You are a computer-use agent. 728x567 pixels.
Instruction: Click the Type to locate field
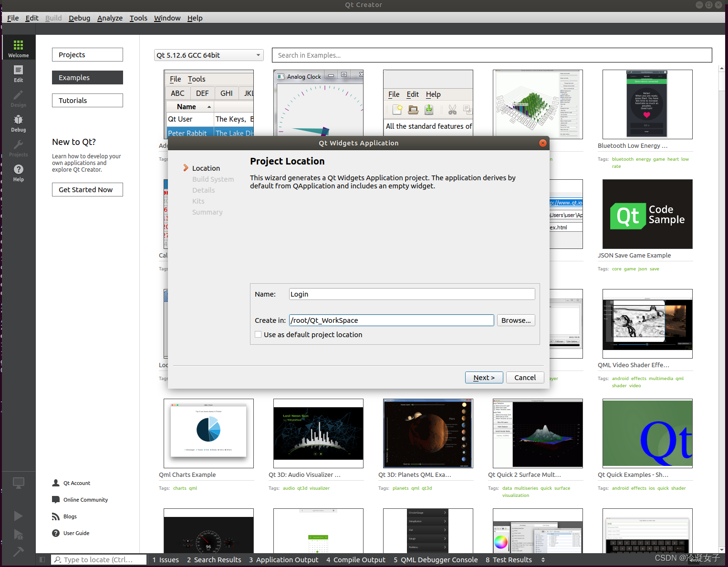99,560
